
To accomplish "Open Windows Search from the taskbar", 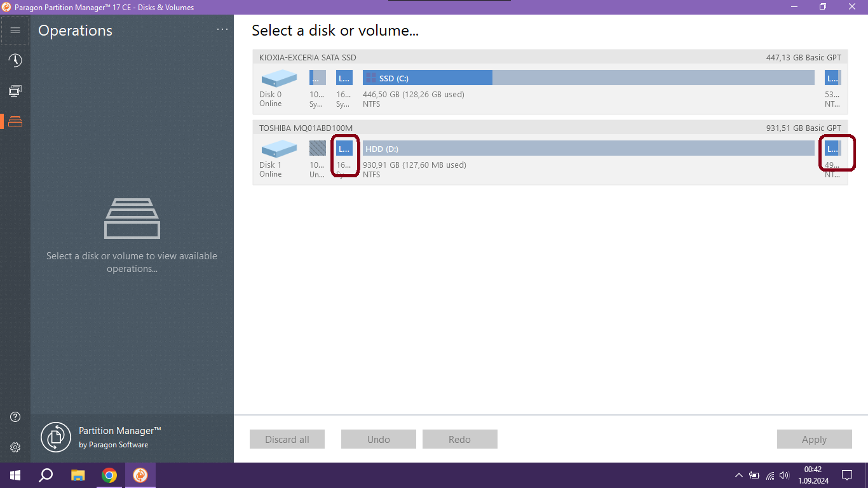I will coord(46,475).
